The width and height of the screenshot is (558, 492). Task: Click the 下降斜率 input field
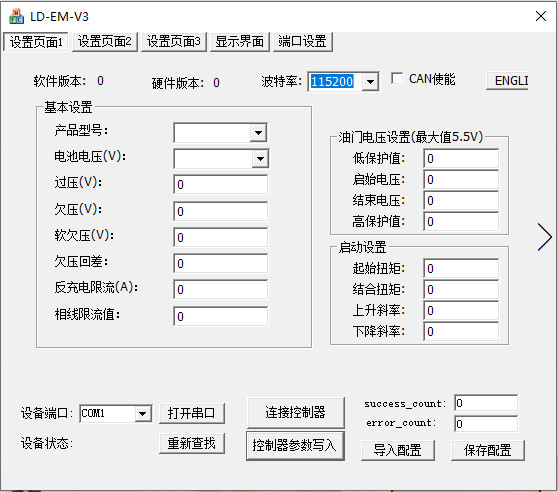(x=461, y=332)
